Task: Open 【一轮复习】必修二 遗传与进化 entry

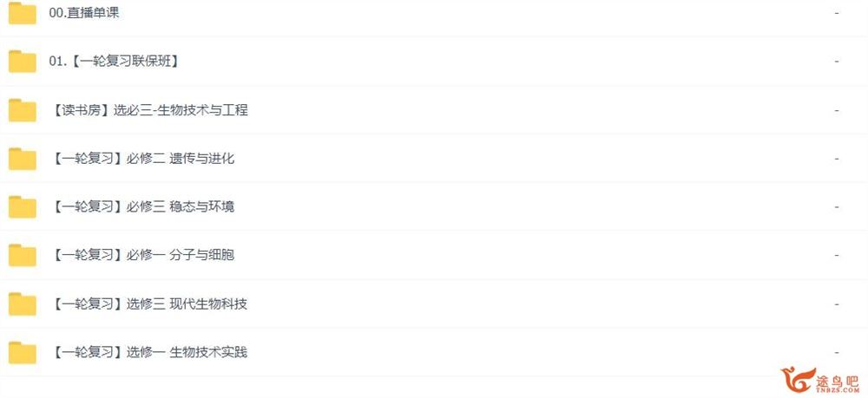Action: coord(143,159)
